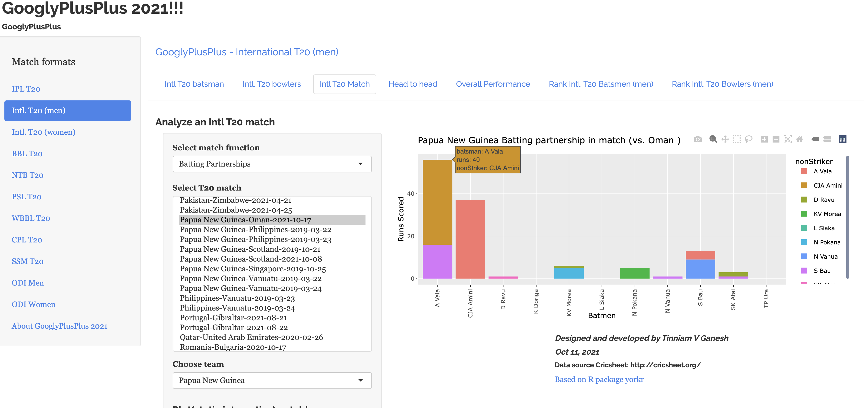Reset axes with the home icon
The height and width of the screenshot is (408, 868).
point(799,139)
